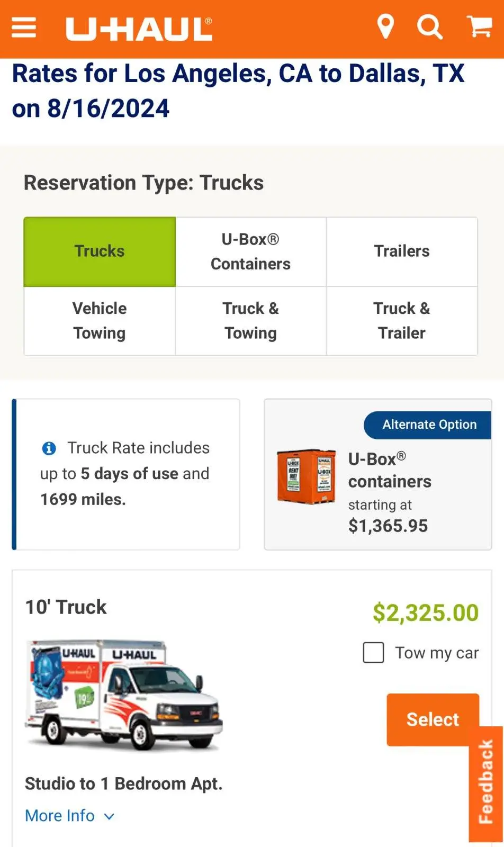
Task: Click the truck rate info icon
Action: (49, 448)
